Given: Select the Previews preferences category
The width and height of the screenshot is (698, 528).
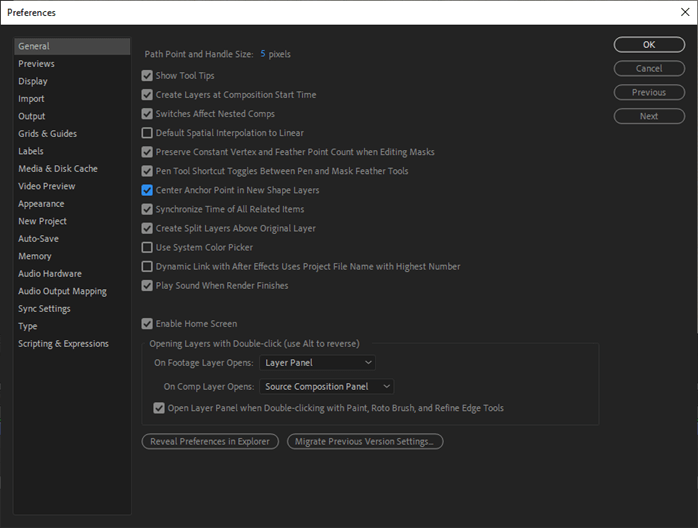Looking at the screenshot, I should [36, 64].
